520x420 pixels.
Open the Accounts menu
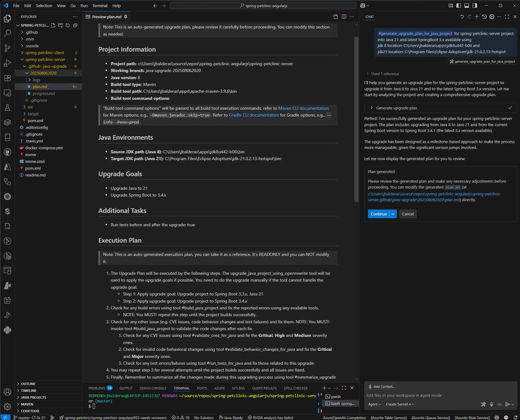7,392
